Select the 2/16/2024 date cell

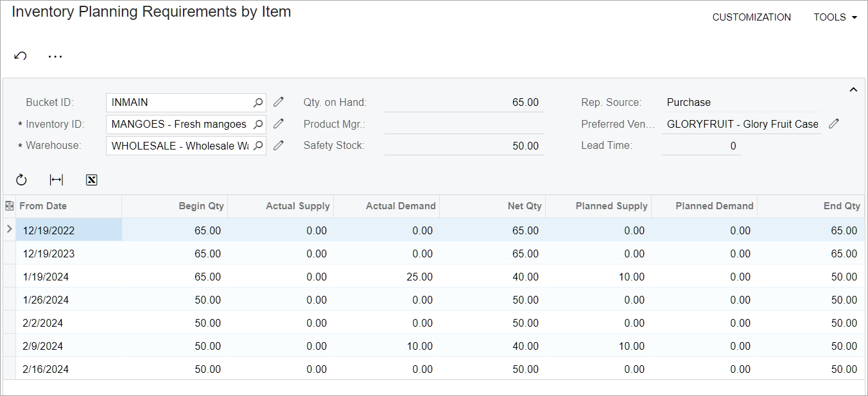coord(69,369)
